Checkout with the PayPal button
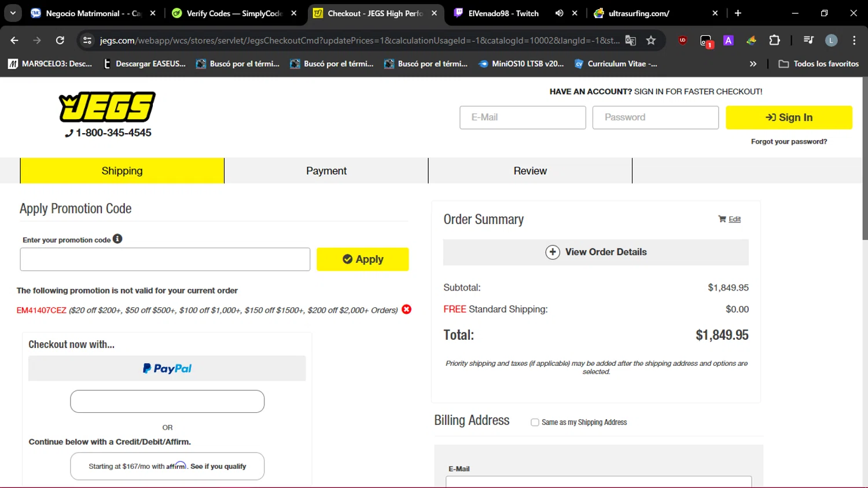 [167, 368]
